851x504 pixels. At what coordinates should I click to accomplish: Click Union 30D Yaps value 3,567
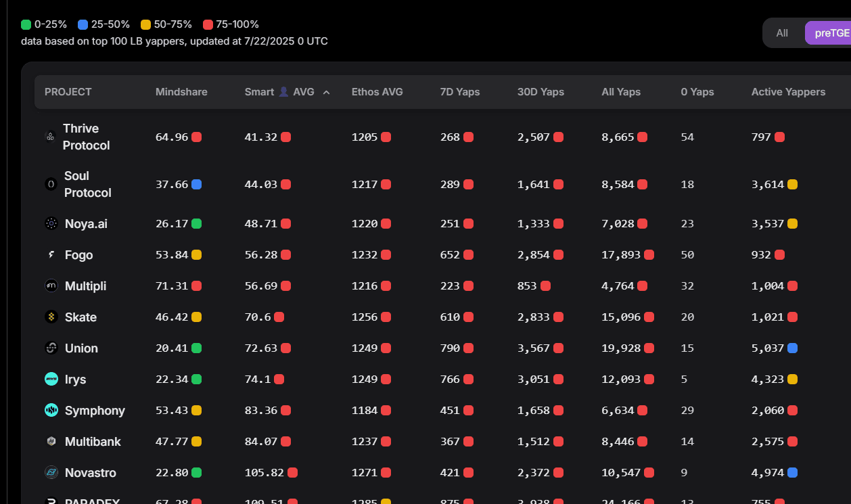tap(534, 348)
